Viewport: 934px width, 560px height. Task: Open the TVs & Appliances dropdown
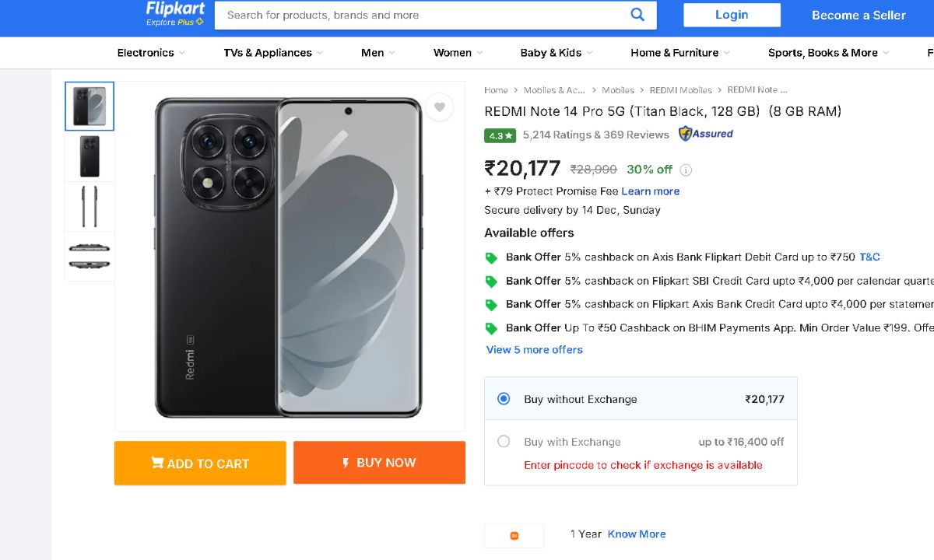(273, 53)
